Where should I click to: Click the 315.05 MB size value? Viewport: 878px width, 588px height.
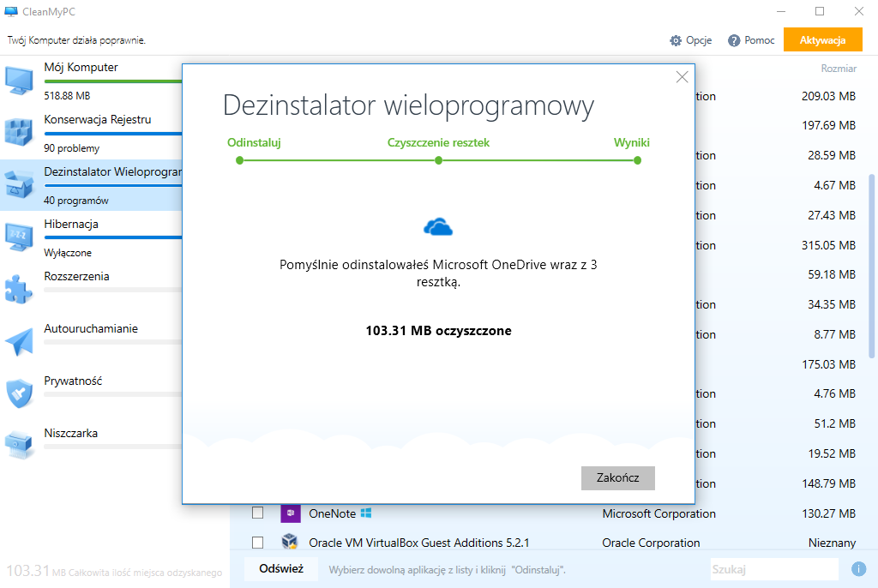tap(829, 245)
